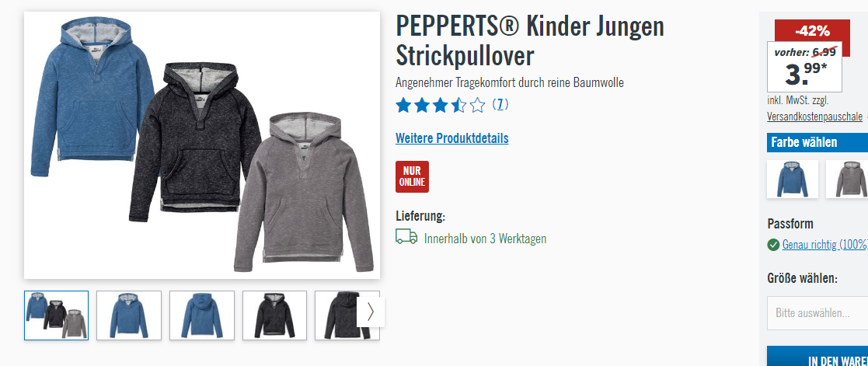Select the blue hoodie front thumbnail
868x366 pixels.
[x=129, y=315]
